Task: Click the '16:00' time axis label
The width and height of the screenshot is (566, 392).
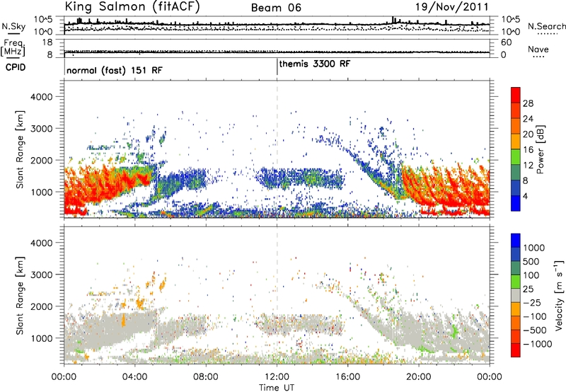Action: click(x=348, y=377)
